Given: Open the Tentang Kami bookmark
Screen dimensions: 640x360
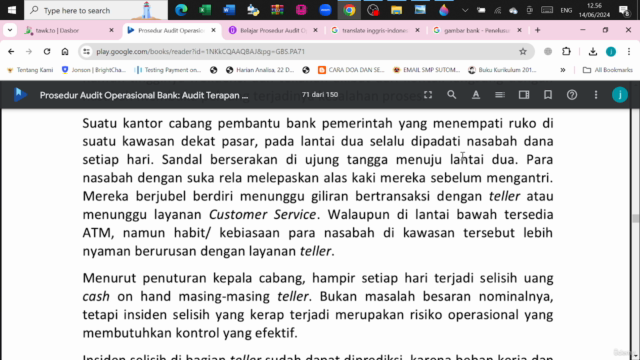Looking at the screenshot, I should pos(30,70).
